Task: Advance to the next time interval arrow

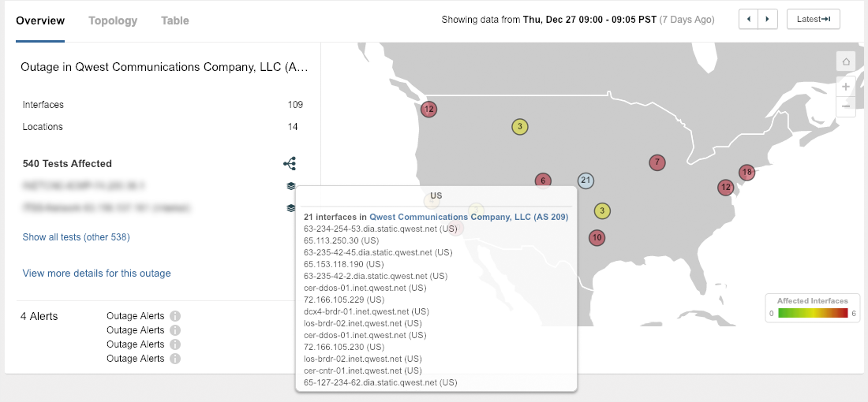Action: (x=768, y=20)
